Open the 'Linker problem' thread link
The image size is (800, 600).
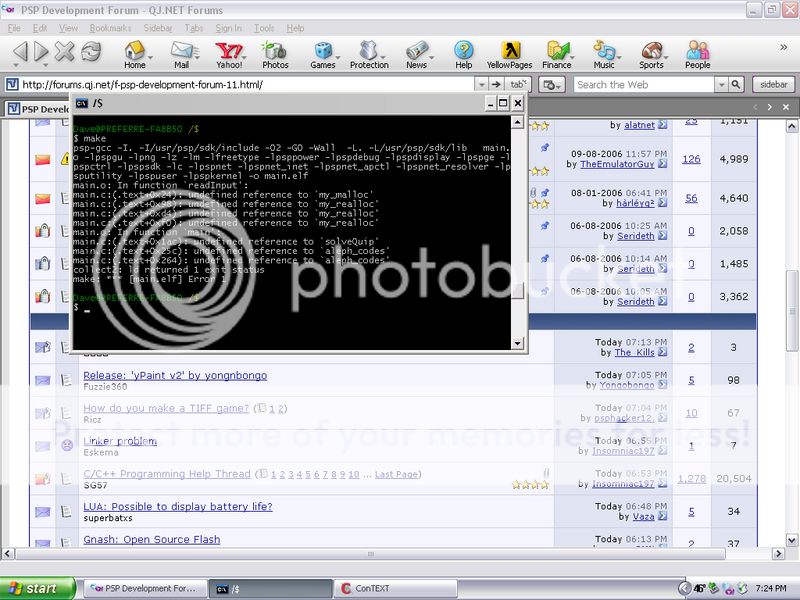click(119, 440)
